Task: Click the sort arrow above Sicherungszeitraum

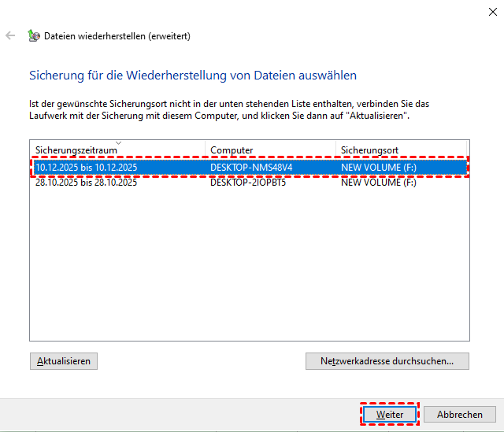Action: click(118, 142)
